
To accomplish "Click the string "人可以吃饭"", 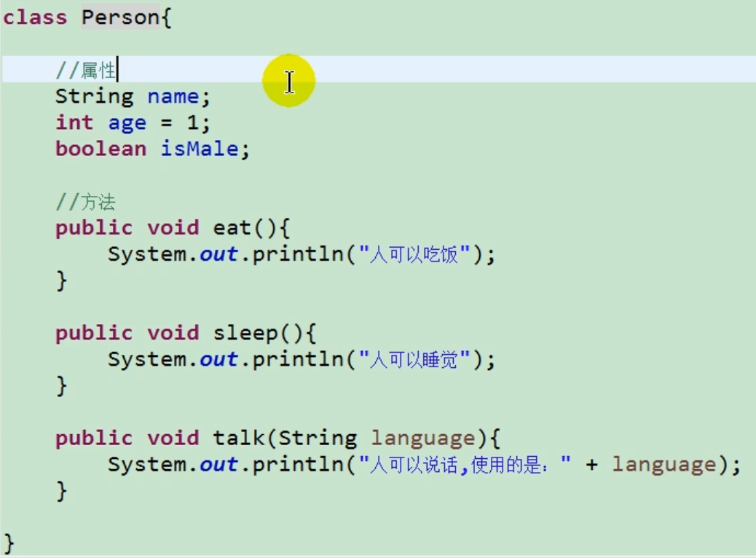I will click(x=414, y=254).
